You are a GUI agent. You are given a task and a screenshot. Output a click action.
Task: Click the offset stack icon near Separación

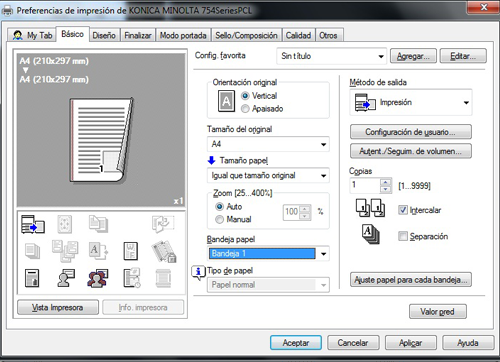(x=371, y=234)
